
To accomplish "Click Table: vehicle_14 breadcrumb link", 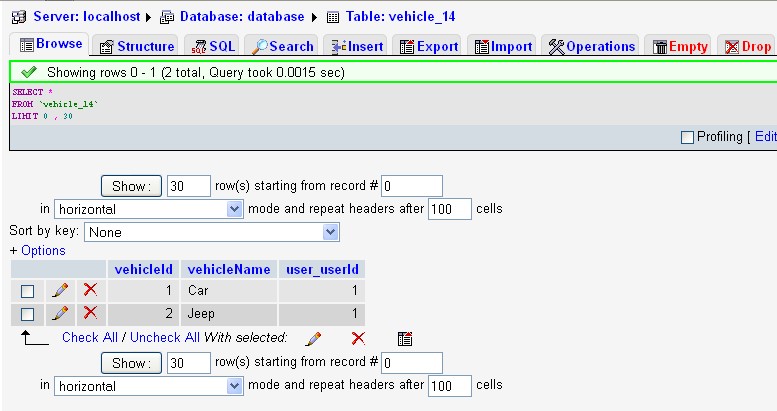I will (x=400, y=16).
